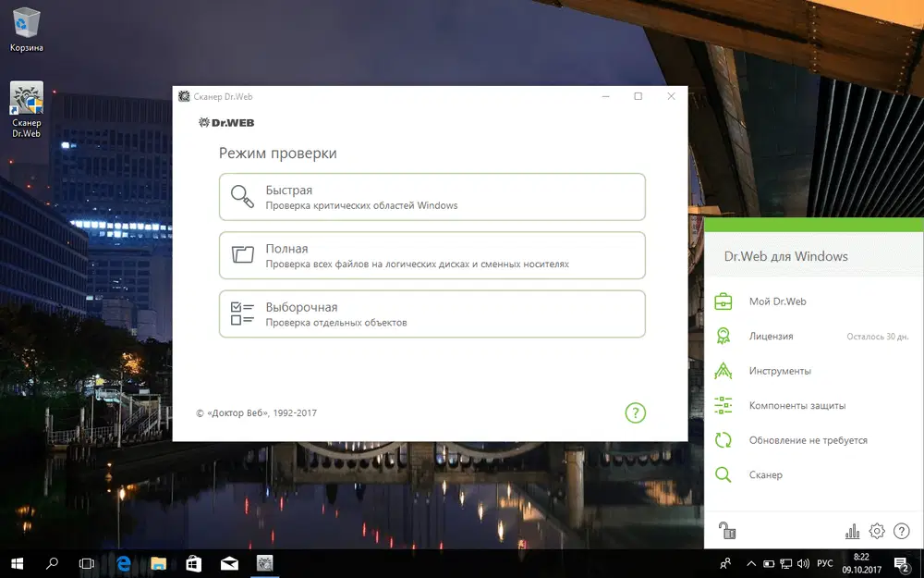The image size is (924, 578).
Task: Open Инструменты using the compass icon
Action: tap(725, 370)
